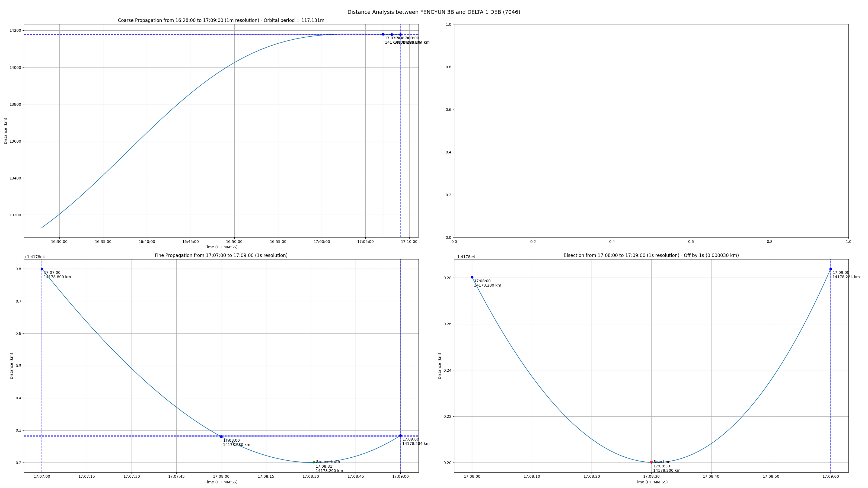Click the 13600 y-axis tick on coarse plot
The height and width of the screenshot is (488, 868).
(x=15, y=141)
